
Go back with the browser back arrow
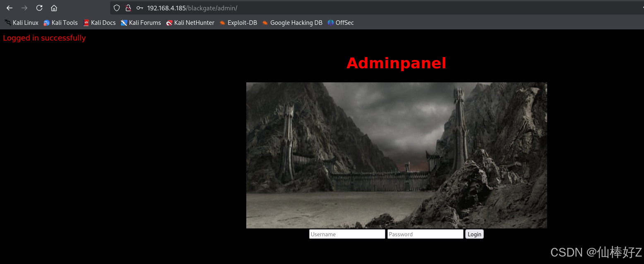10,8
